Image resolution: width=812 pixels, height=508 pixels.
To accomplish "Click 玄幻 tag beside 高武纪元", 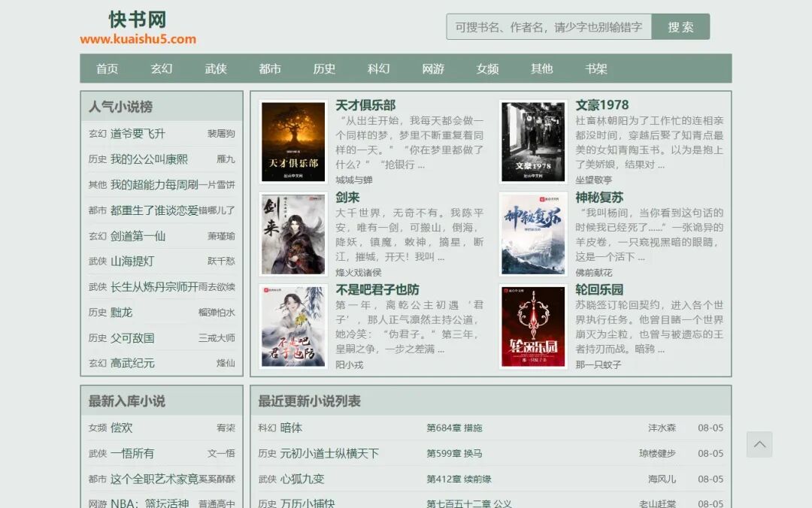I will [x=97, y=363].
